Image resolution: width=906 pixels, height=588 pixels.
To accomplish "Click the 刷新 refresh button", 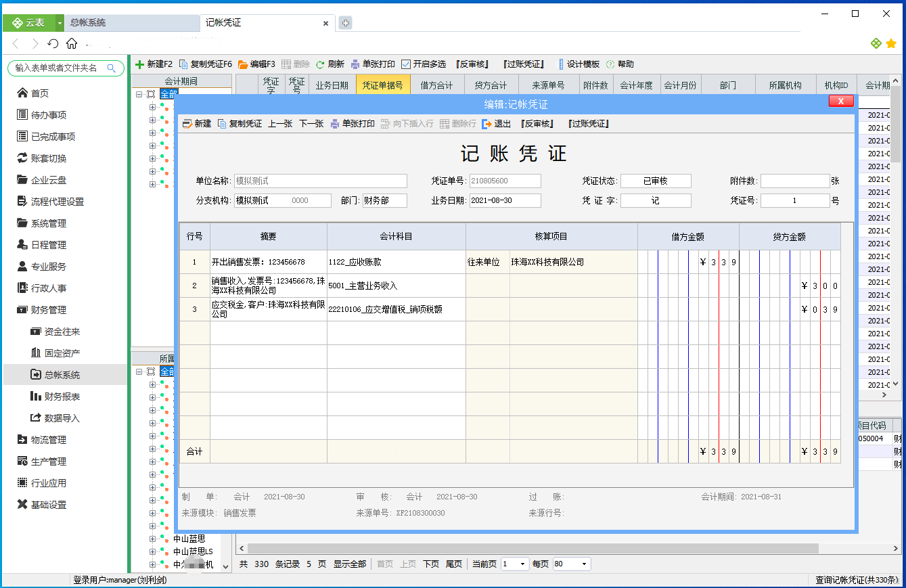I will point(330,64).
